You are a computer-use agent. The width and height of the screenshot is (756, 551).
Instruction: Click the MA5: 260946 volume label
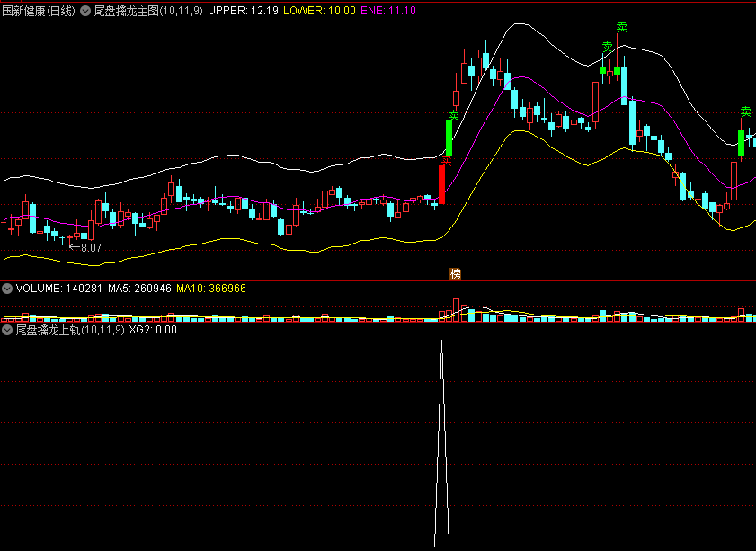click(x=139, y=289)
